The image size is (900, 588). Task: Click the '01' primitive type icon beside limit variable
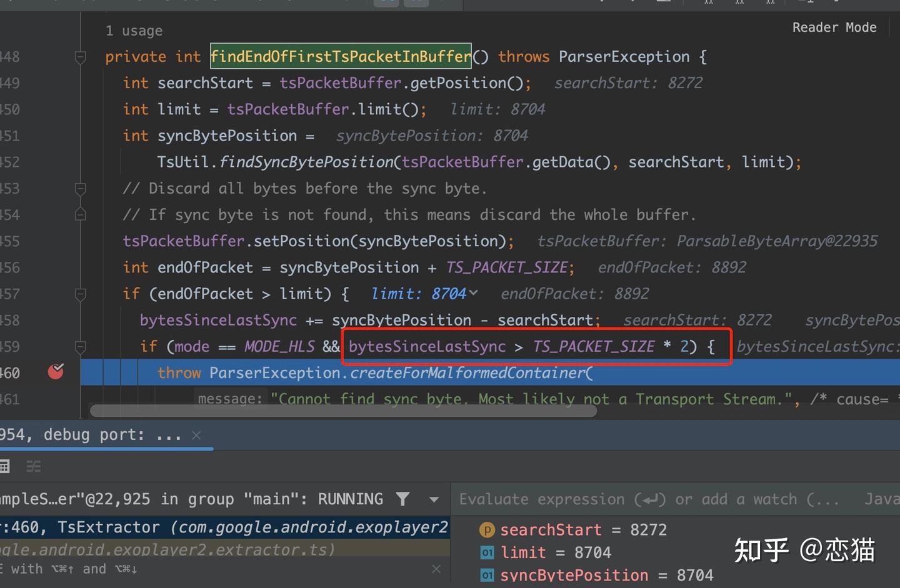(x=487, y=552)
